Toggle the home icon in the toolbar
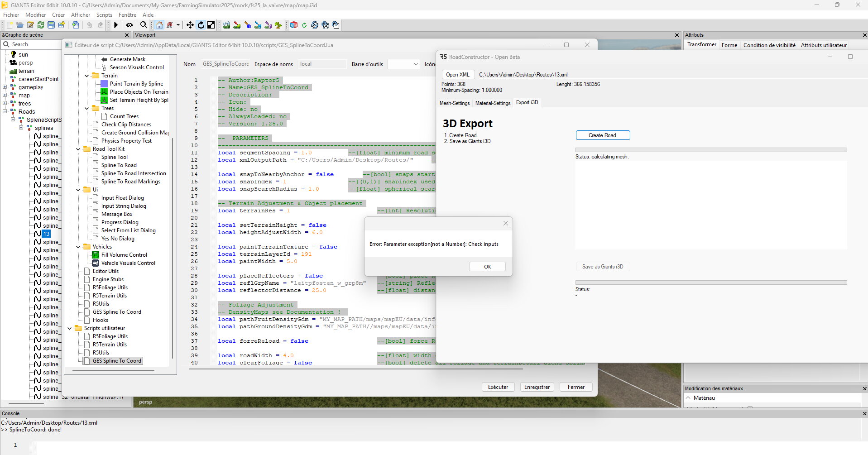 click(x=159, y=25)
